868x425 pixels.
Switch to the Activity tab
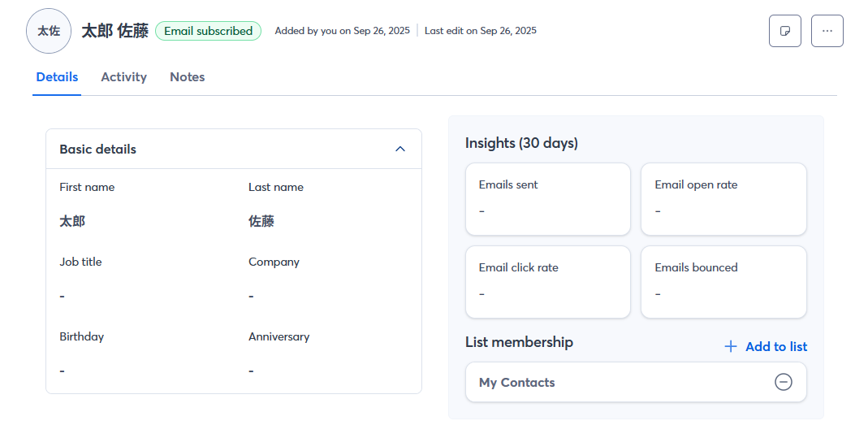[123, 77]
